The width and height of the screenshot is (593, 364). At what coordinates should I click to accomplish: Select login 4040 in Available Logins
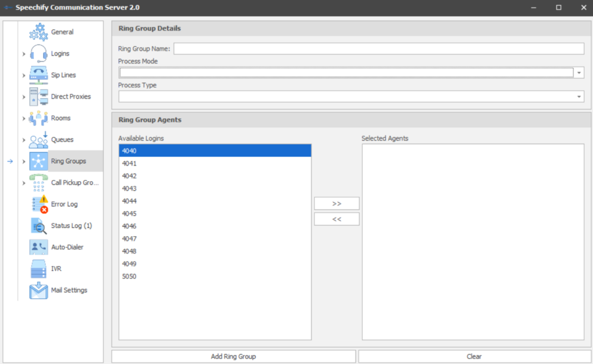215,151
